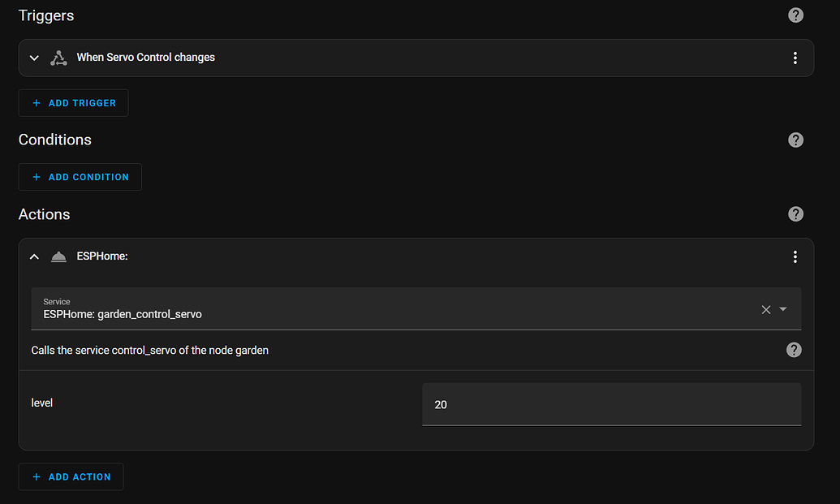This screenshot has height=504, width=840.
Task: Expand the When Servo Control changes trigger
Action: click(x=33, y=58)
